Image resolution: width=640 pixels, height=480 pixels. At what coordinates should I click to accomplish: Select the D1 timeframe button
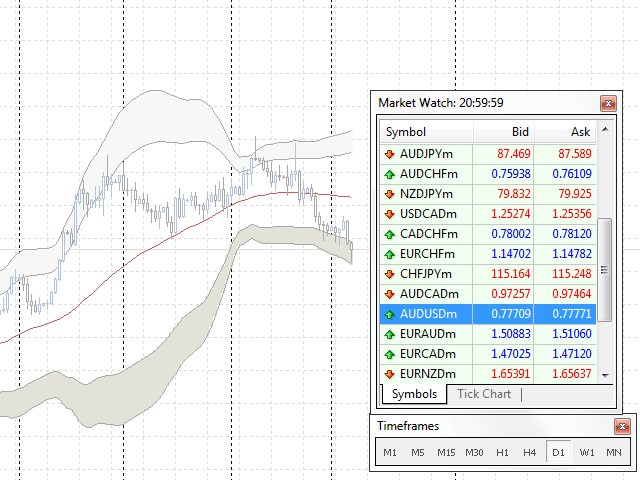point(558,453)
